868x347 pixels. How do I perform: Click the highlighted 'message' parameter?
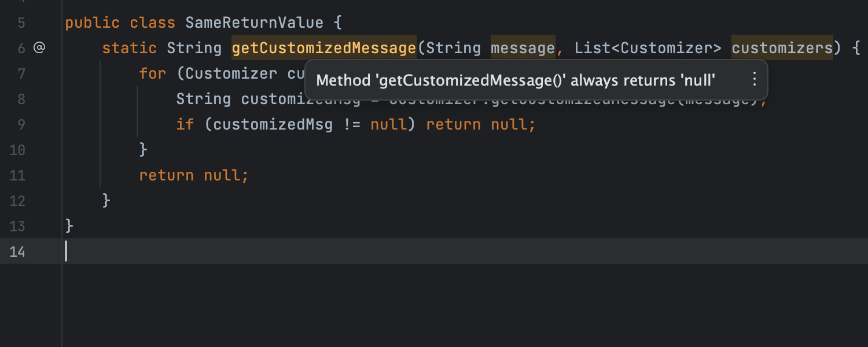click(521, 48)
